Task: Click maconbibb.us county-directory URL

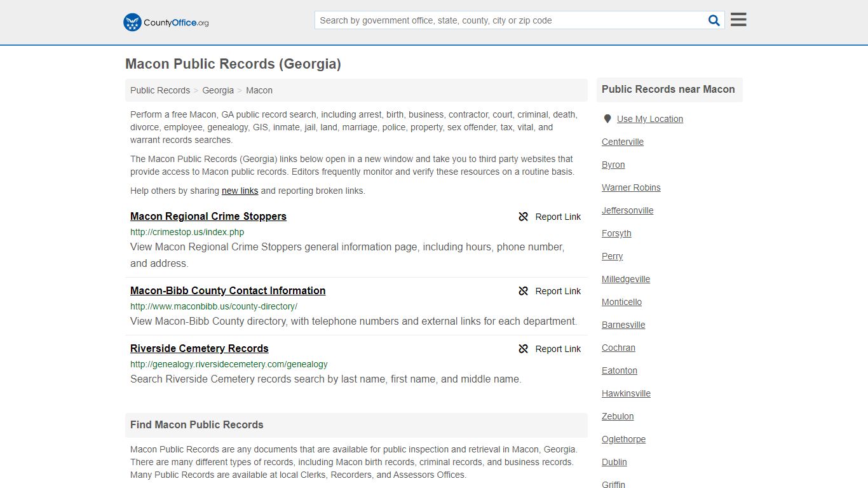Action: pos(214,306)
